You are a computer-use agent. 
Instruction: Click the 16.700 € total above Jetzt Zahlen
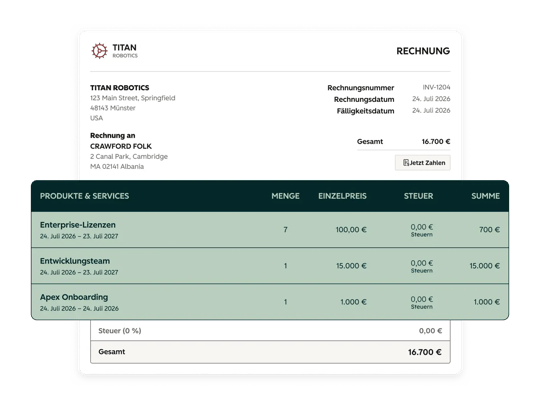coord(436,142)
